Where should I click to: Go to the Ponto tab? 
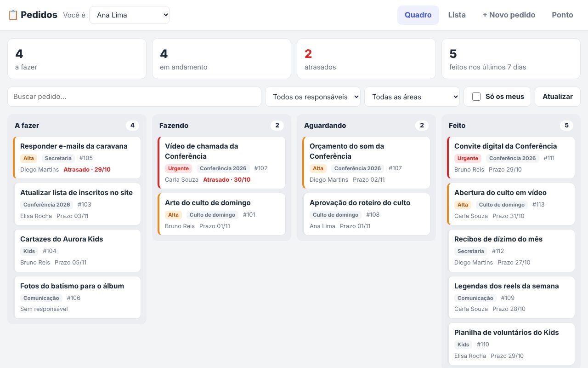[562, 15]
